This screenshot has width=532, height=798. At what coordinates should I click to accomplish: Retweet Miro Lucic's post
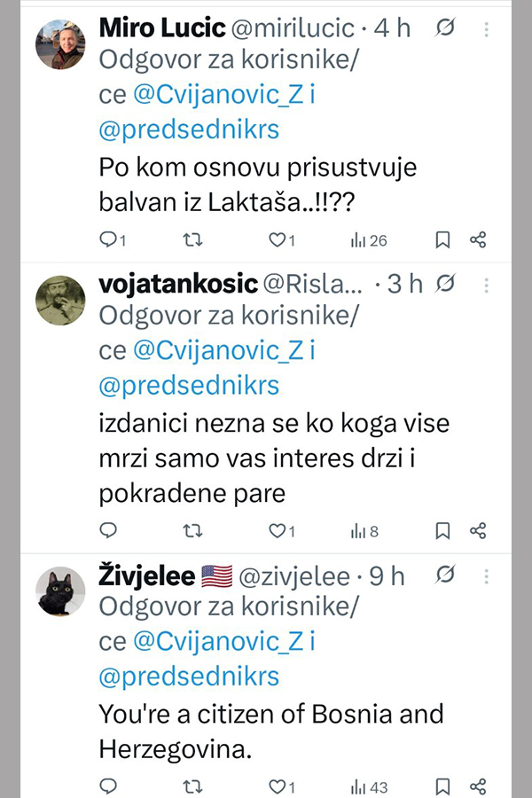(x=192, y=239)
